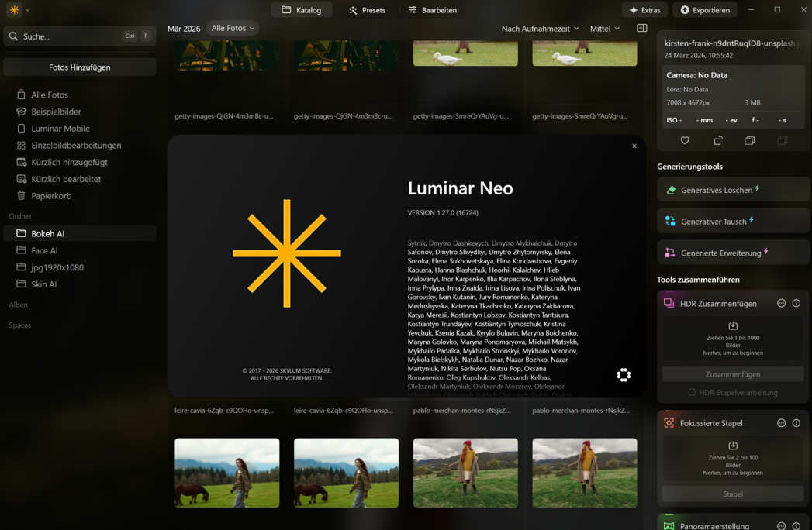This screenshot has width=812, height=530.
Task: Open the Alle Fotos filter dropdown
Action: tap(232, 28)
